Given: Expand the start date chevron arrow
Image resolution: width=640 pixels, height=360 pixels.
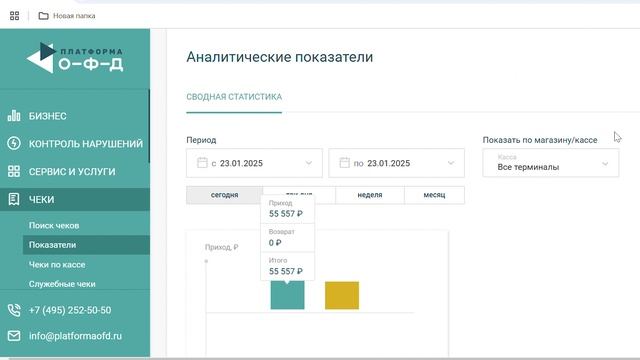Looking at the screenshot, I should [x=309, y=163].
